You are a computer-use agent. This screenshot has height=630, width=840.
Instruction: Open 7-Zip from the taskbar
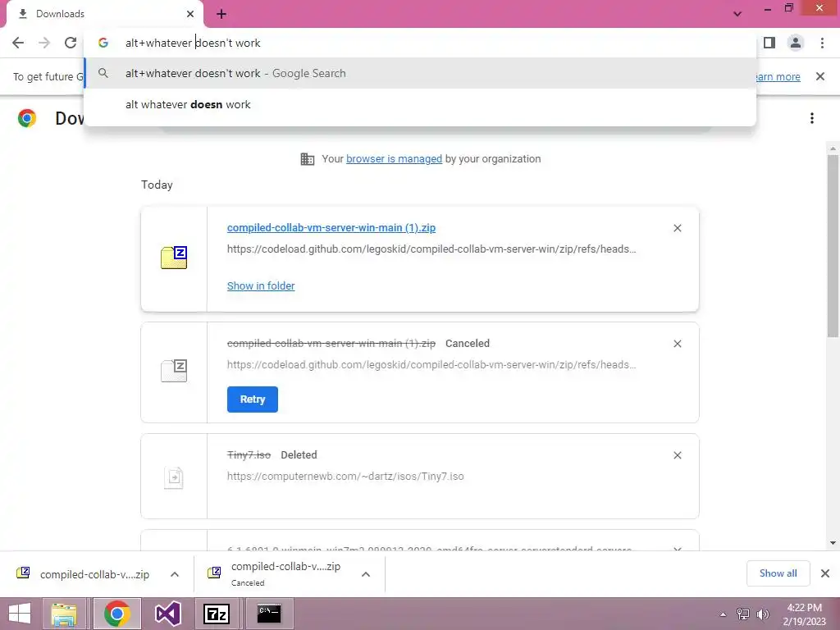217,614
